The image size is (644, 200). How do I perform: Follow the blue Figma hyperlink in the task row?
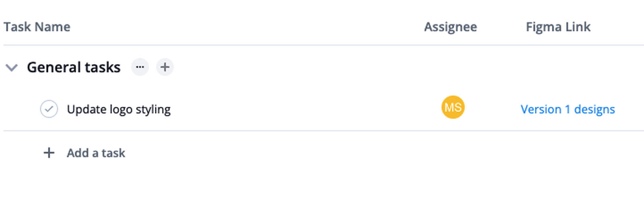(x=568, y=109)
